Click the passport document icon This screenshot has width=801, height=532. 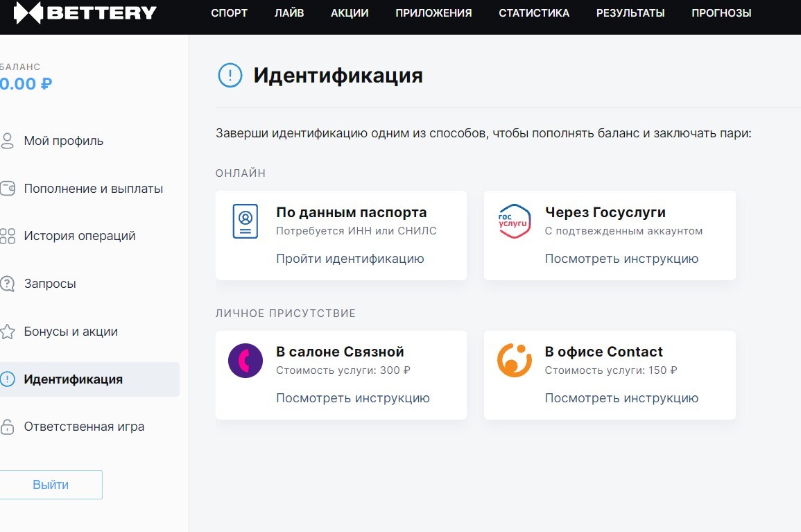click(246, 221)
